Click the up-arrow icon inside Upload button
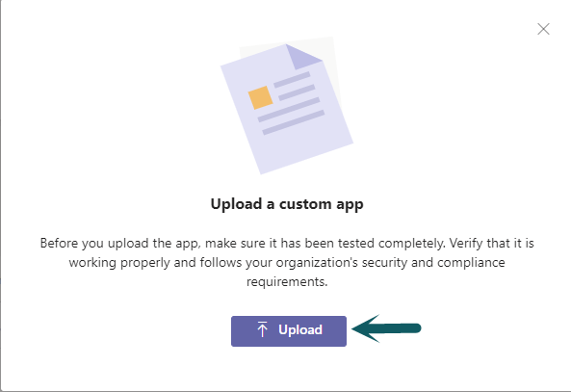Viewport: 571px width, 392px height. click(x=262, y=329)
